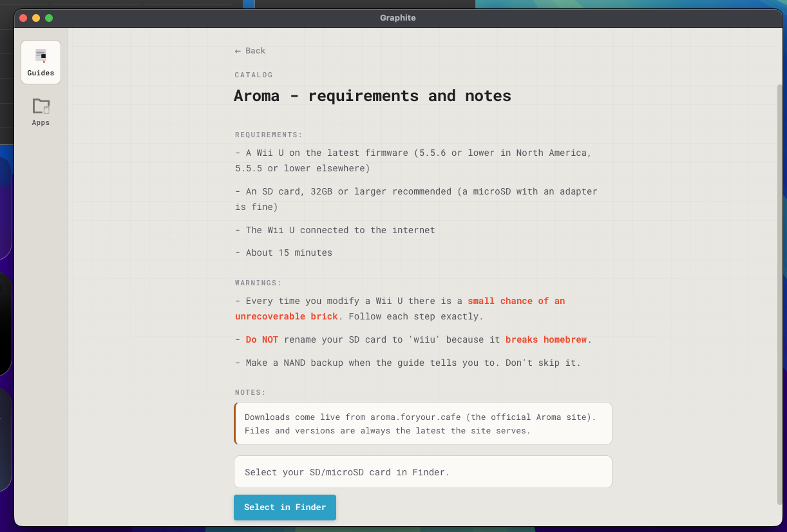The image size is (787, 532).
Task: Go back using the Back link
Action: tap(250, 51)
